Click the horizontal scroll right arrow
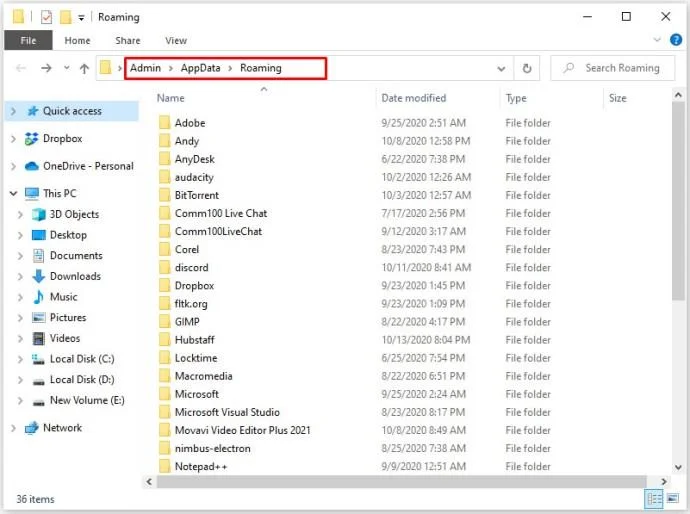This screenshot has width=690, height=514. (664, 482)
